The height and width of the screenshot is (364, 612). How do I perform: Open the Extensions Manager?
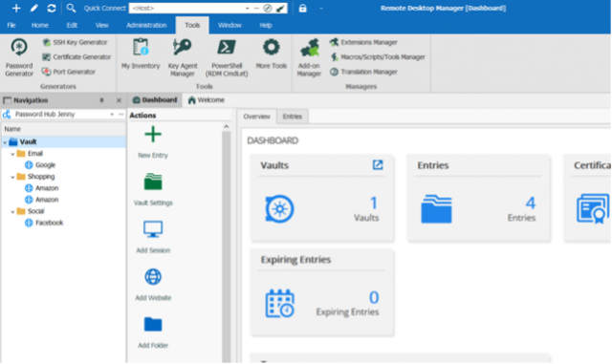coord(363,42)
